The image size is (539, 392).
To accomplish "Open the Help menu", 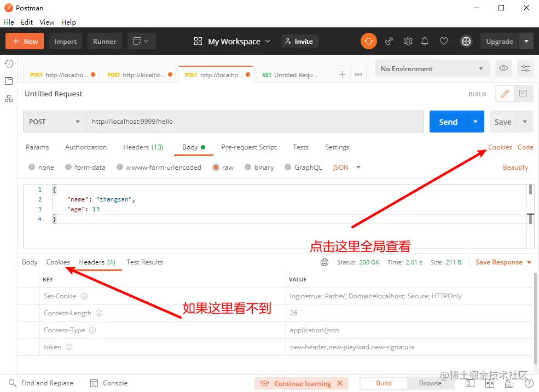I will (x=68, y=22).
